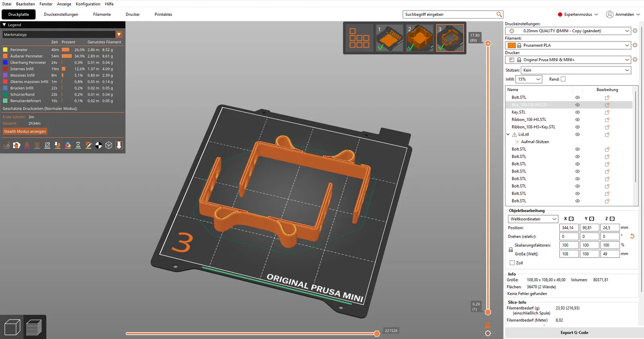Toggle visibility of Ribbon_108-H3.STL
Viewport: 644px width, 339px height.
coord(578,120)
